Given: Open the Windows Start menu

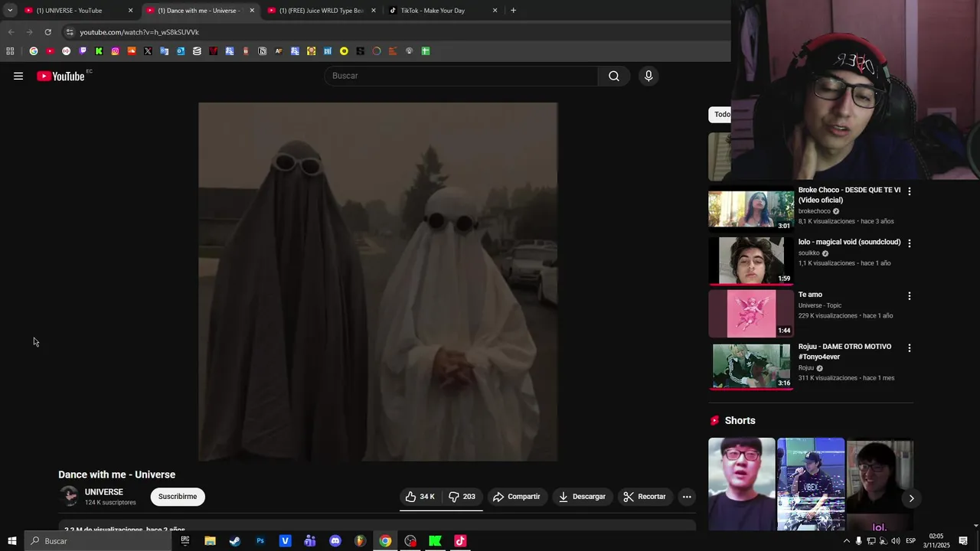Looking at the screenshot, I should [11, 541].
